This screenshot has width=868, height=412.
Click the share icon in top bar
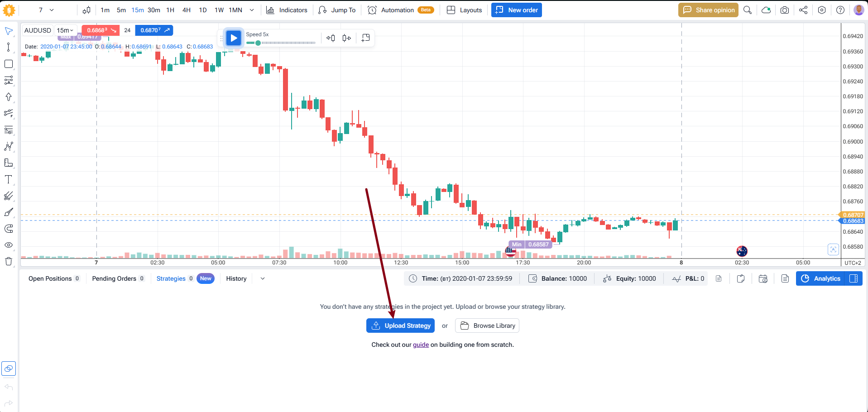[x=803, y=10]
